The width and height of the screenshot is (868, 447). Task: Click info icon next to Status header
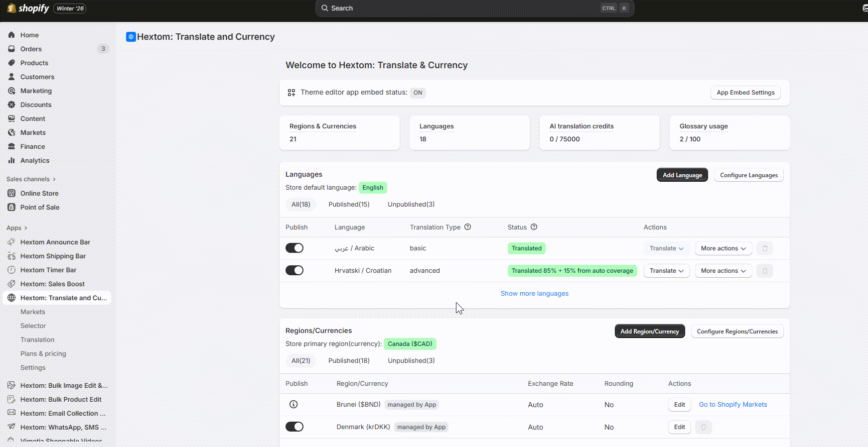(534, 227)
